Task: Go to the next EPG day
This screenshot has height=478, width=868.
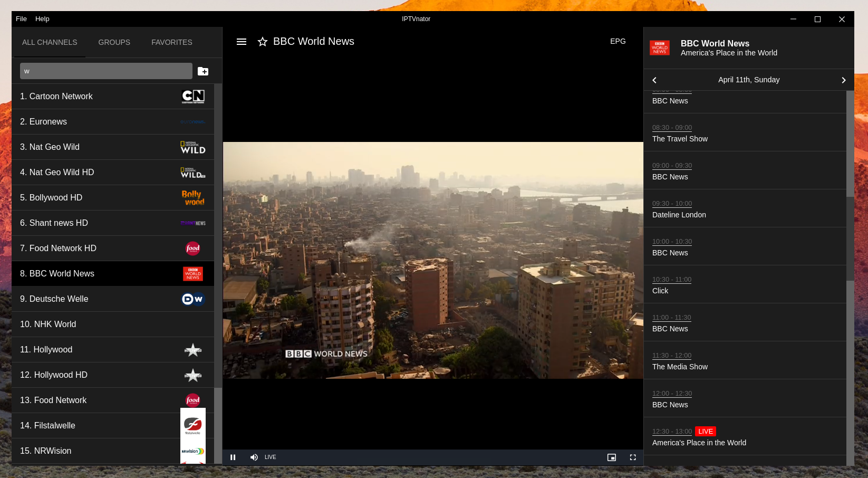Action: 844,80
